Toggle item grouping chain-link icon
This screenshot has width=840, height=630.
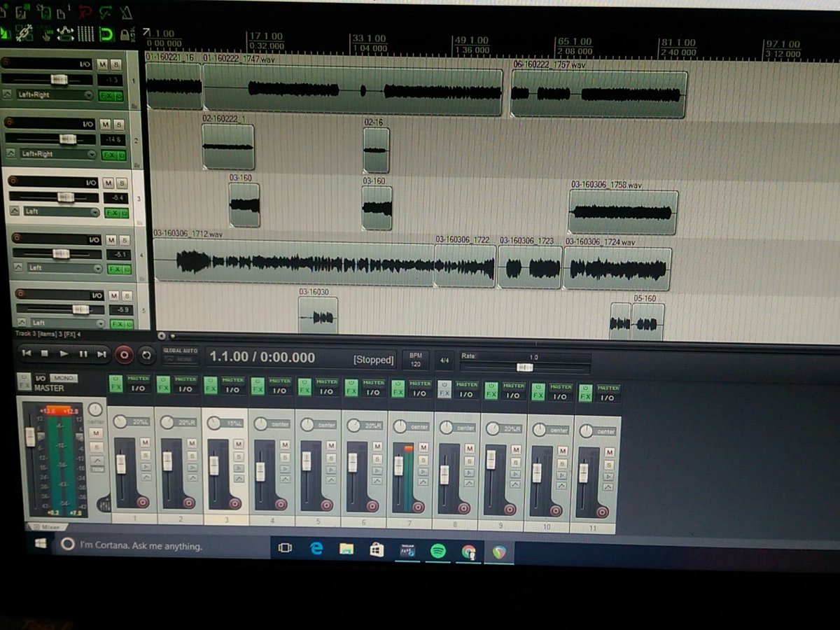pos(25,33)
